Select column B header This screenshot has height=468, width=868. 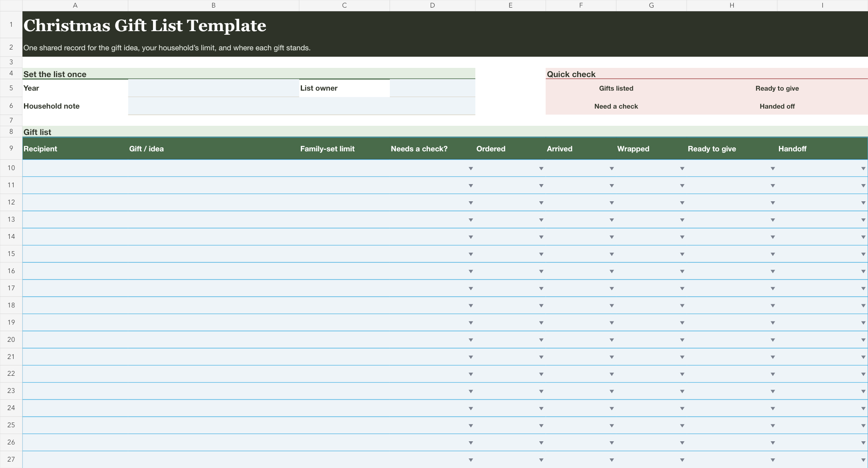[213, 6]
